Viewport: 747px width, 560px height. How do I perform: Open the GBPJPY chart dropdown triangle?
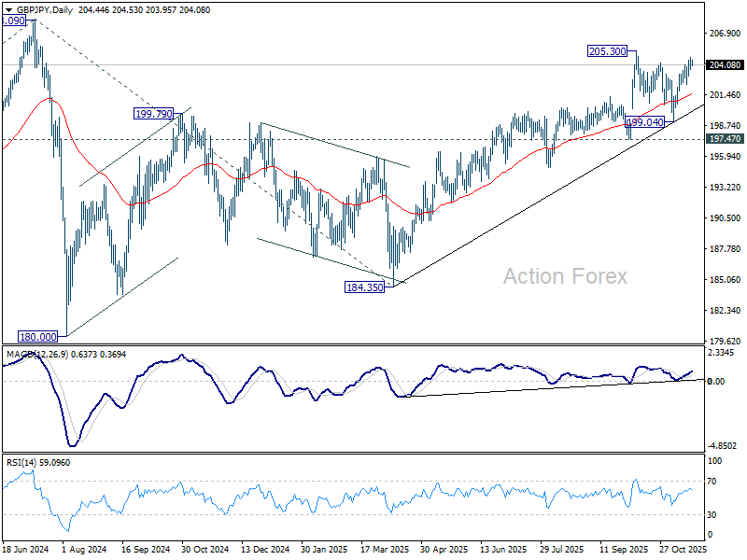click(x=9, y=10)
